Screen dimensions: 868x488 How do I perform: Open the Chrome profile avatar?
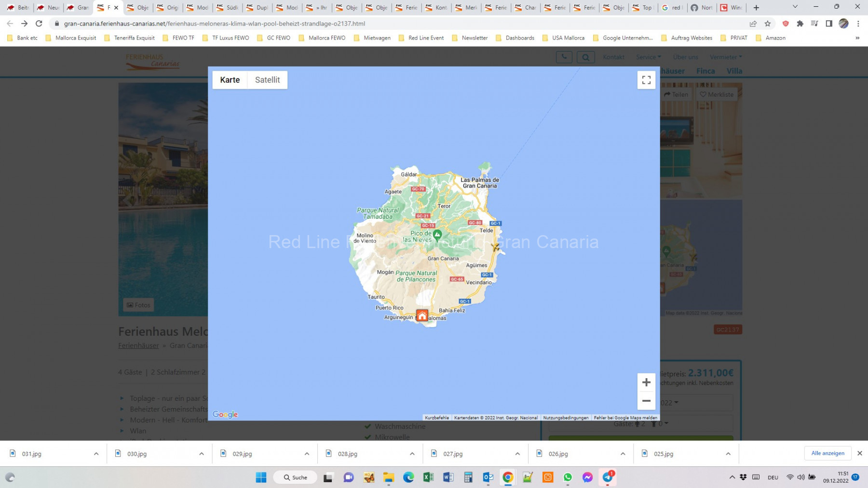click(843, 23)
